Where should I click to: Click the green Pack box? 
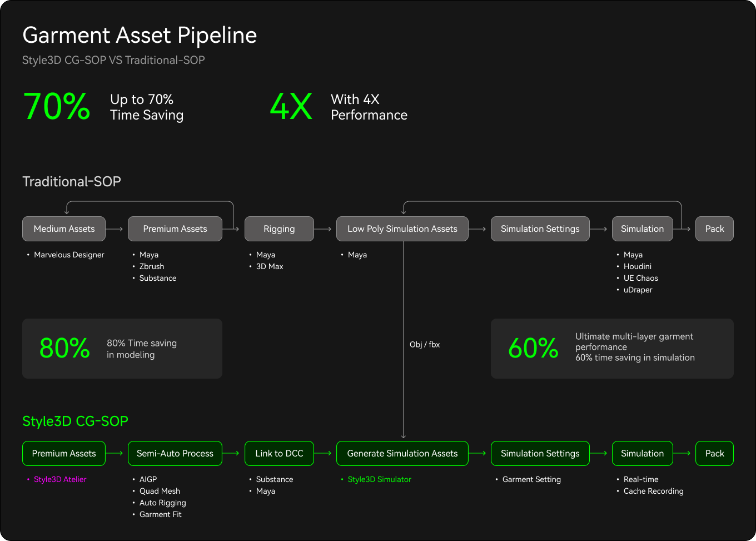[x=714, y=453]
